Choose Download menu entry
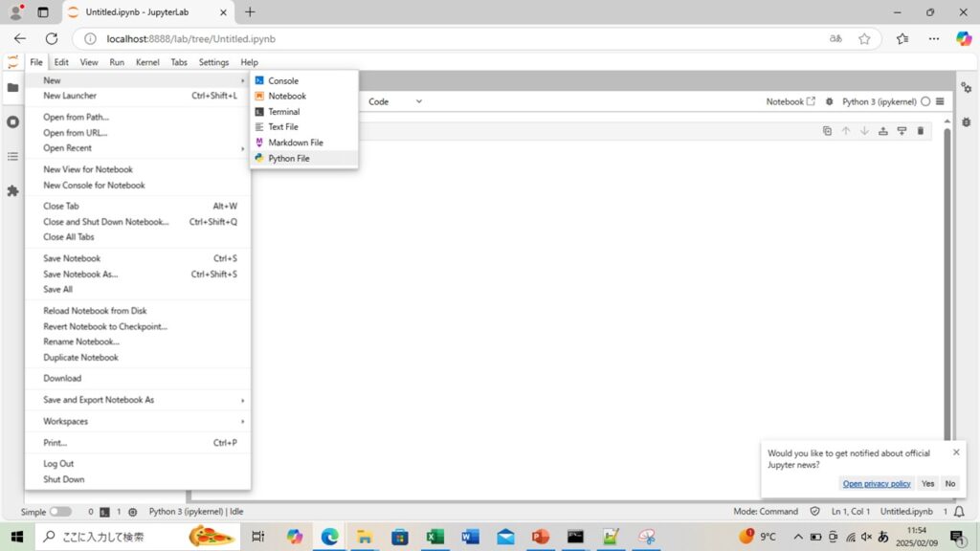 (138, 378)
